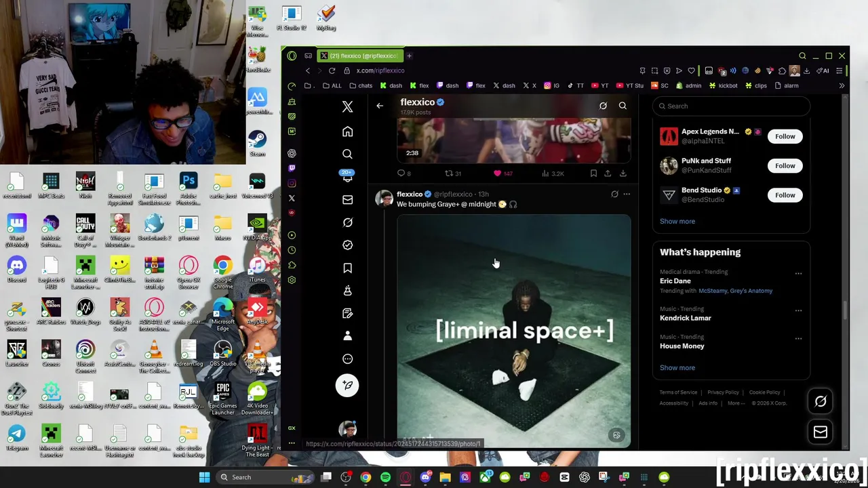Image resolution: width=868 pixels, height=488 pixels.
Task: Click the image edit icon on photo corner
Action: coord(616,435)
